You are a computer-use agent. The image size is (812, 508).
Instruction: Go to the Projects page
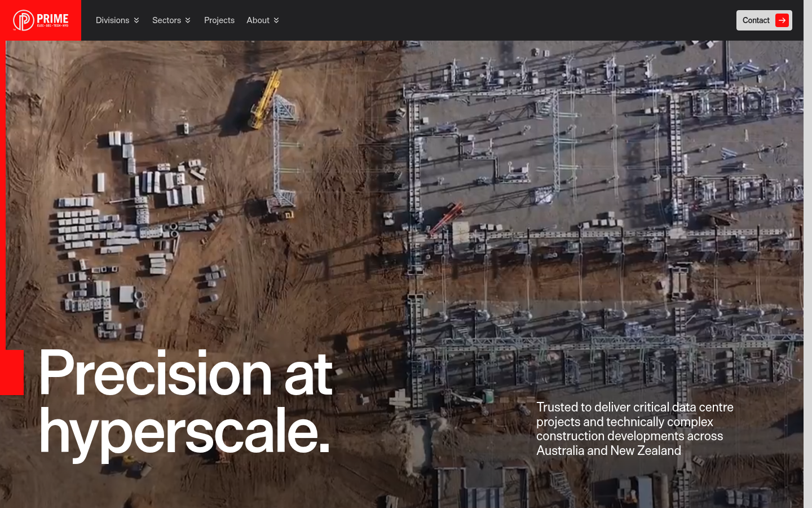(x=219, y=20)
